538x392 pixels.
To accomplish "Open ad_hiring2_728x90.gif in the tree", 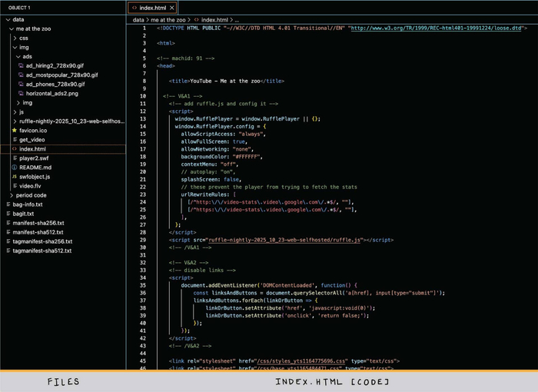I will pos(55,65).
